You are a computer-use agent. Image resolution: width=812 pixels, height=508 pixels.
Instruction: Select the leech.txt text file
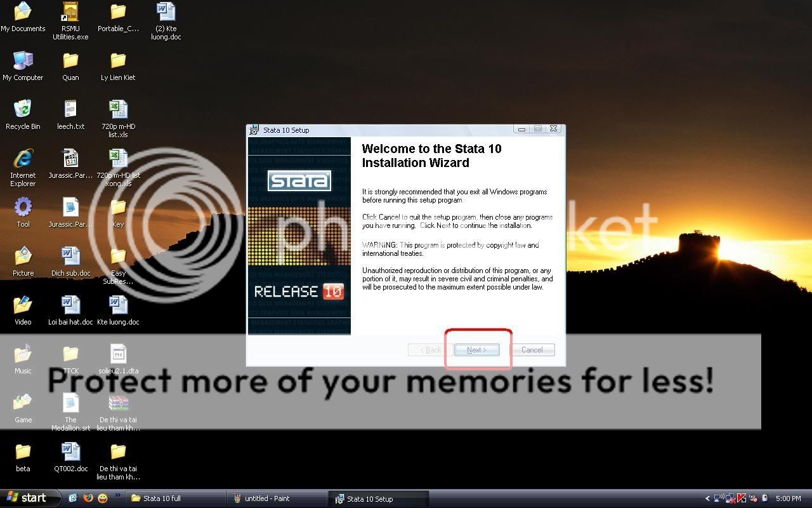tap(70, 115)
